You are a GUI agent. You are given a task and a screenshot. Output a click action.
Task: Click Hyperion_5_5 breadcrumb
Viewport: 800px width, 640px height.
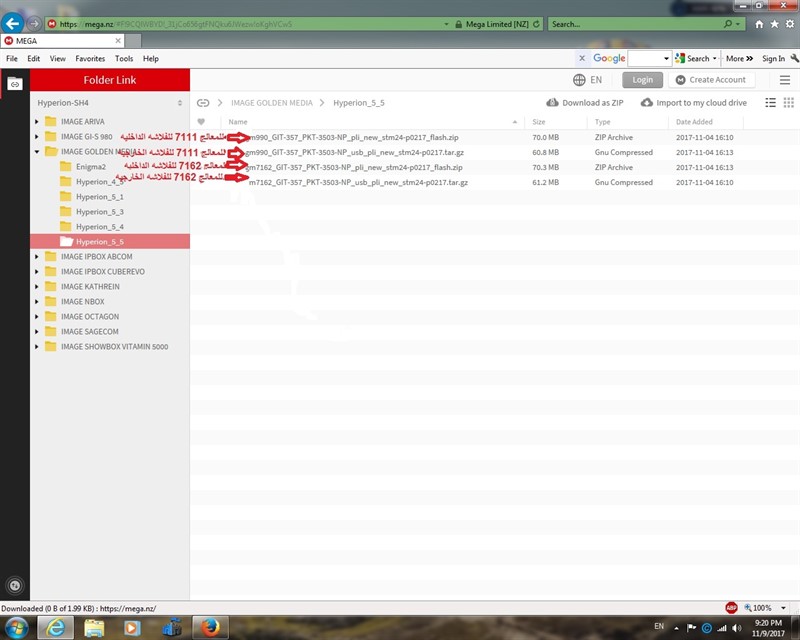tap(359, 103)
